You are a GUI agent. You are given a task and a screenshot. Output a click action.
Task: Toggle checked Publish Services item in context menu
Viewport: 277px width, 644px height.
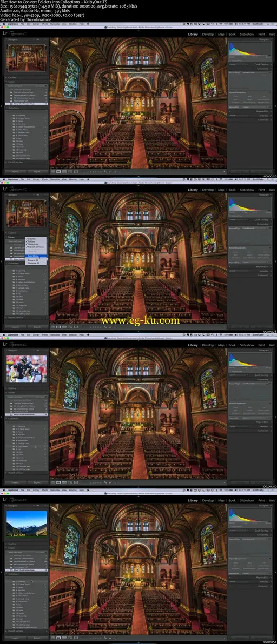pos(36,247)
